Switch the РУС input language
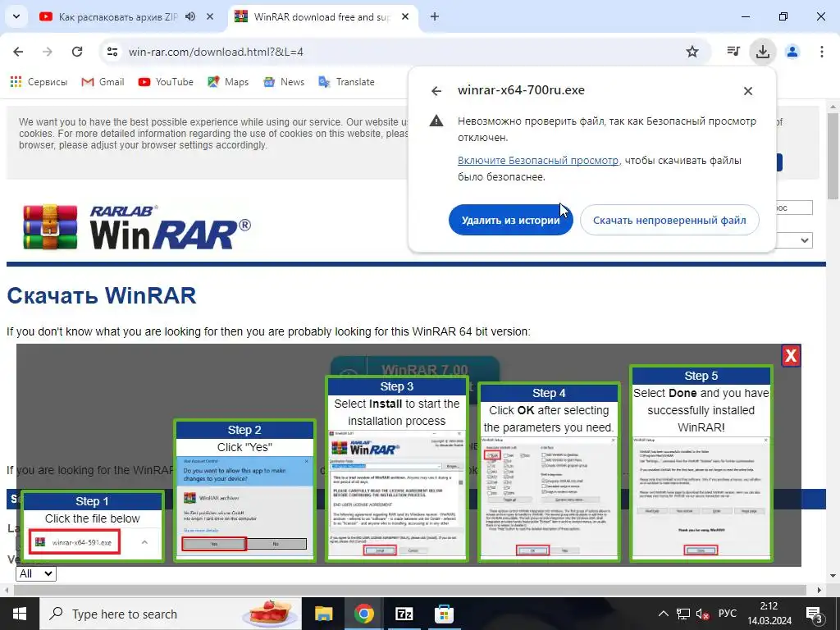840x630 pixels. (727, 614)
